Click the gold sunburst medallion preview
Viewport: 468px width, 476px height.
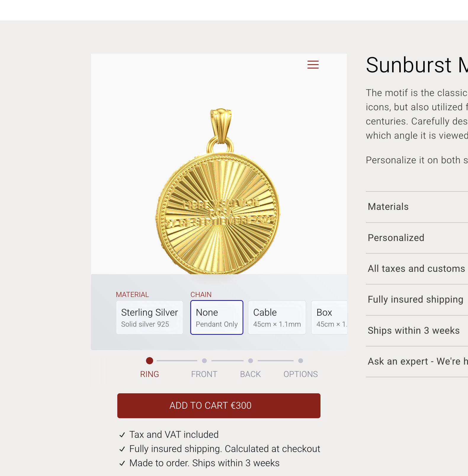[218, 207]
